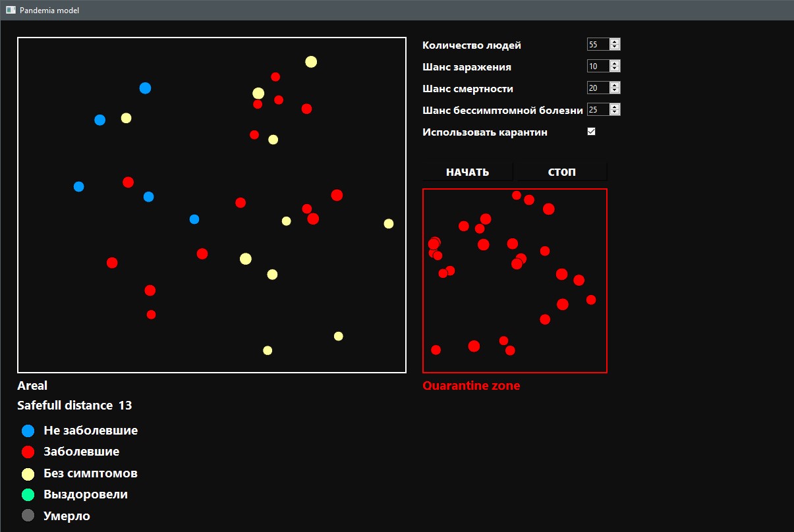This screenshot has width=794, height=532.
Task: Click the blue 'Не заболевшие' legend circle
Action: 27,431
